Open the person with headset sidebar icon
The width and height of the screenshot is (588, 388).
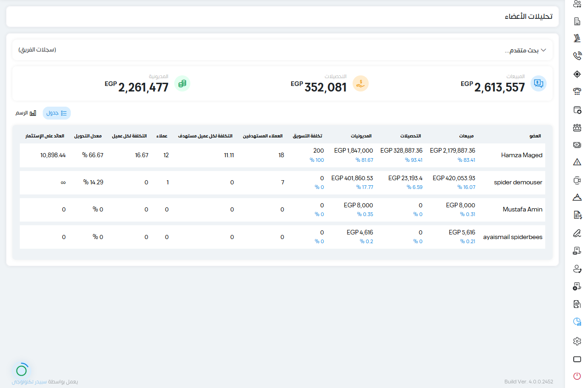pos(577,268)
